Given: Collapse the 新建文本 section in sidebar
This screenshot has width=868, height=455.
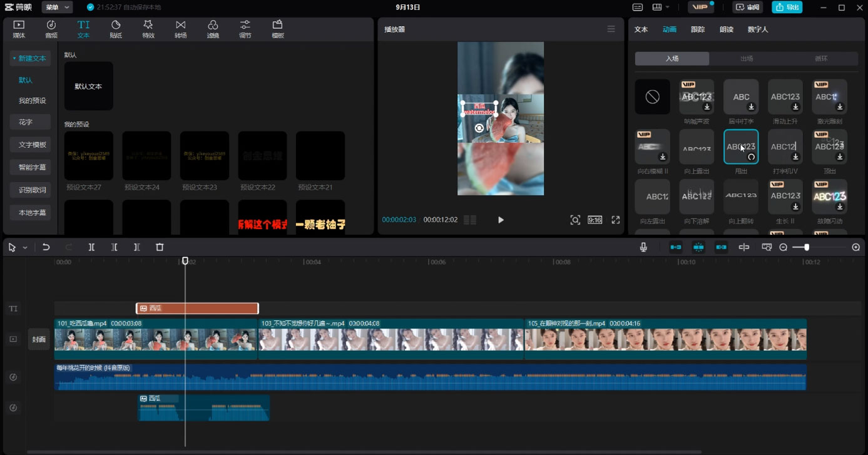Looking at the screenshot, I should [29, 58].
